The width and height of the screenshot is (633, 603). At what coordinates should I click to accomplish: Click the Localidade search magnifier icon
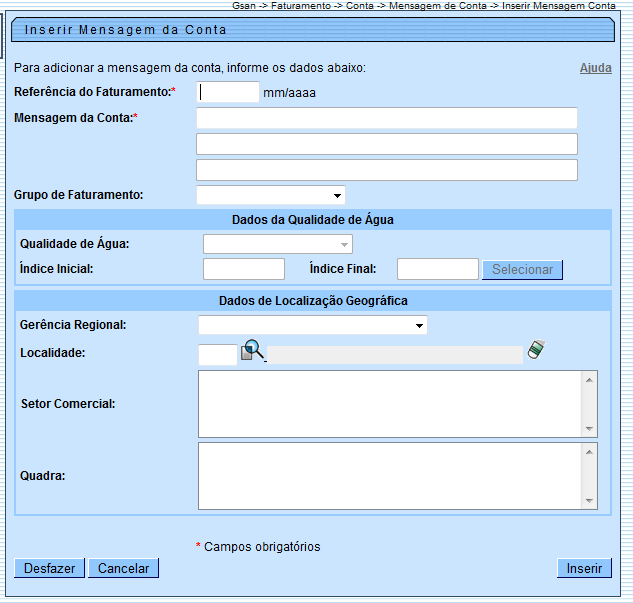[252, 351]
